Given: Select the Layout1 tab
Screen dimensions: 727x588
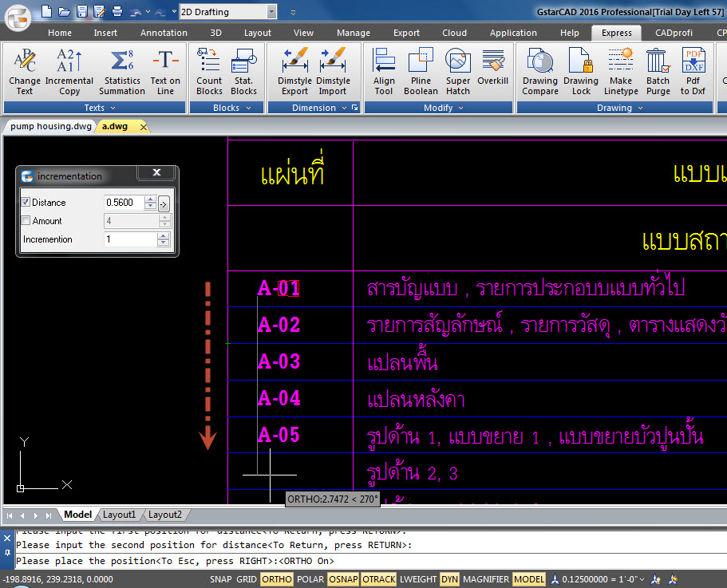Looking at the screenshot, I should [119, 515].
